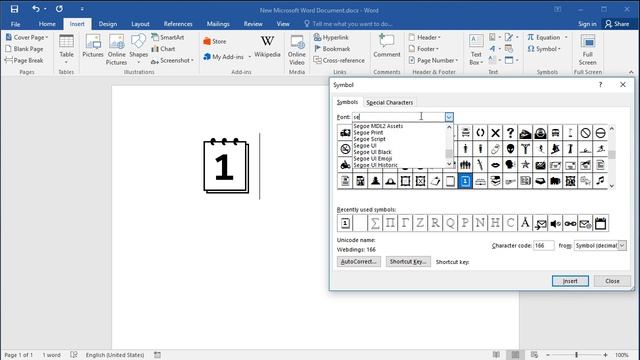Insert a Table from the ribbon
The width and height of the screenshot is (640, 360).
coord(66,49)
